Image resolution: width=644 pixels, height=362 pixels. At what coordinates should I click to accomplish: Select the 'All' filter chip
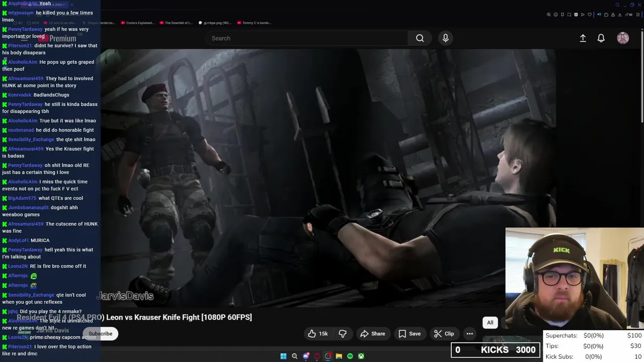[x=490, y=323]
